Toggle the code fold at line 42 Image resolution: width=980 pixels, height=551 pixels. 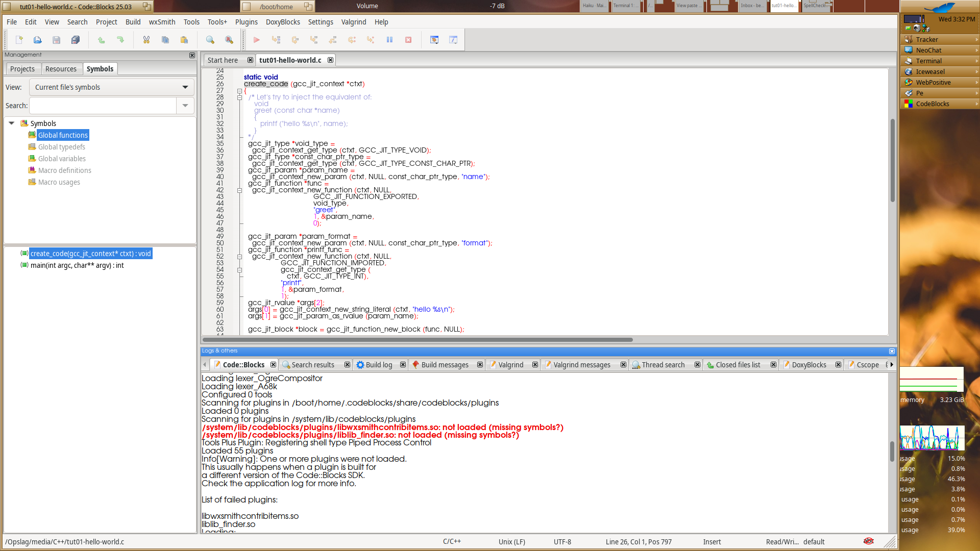click(x=239, y=190)
